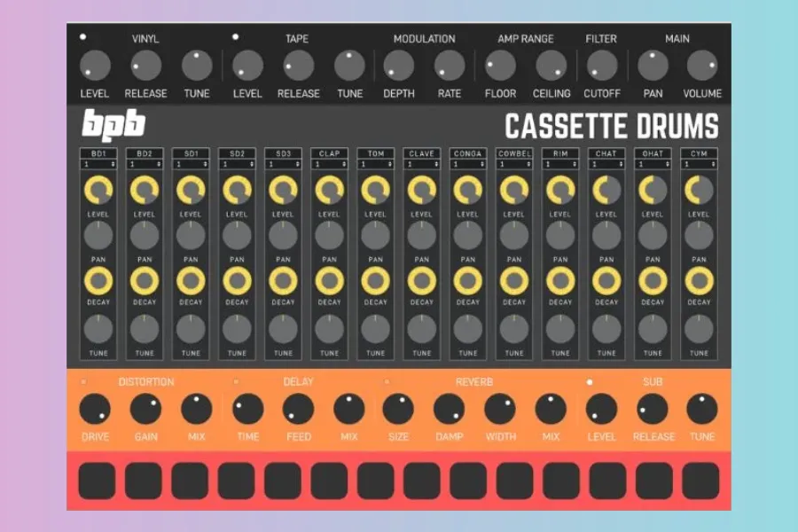Toggle the Vinyl section on/off dot

click(83, 36)
